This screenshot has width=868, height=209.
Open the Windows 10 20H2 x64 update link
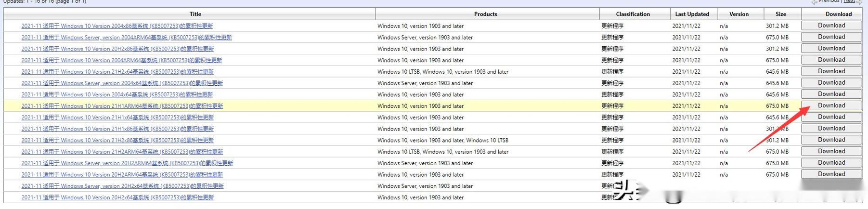coord(117,198)
